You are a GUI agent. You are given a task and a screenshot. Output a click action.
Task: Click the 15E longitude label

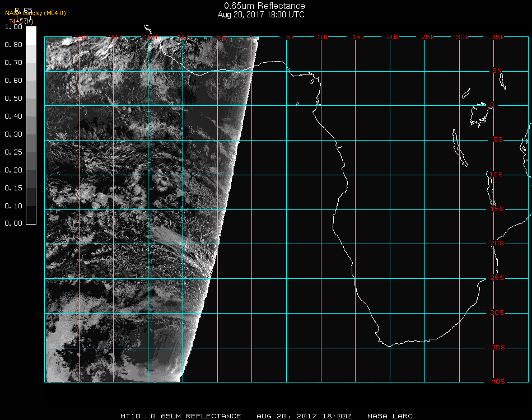point(358,37)
